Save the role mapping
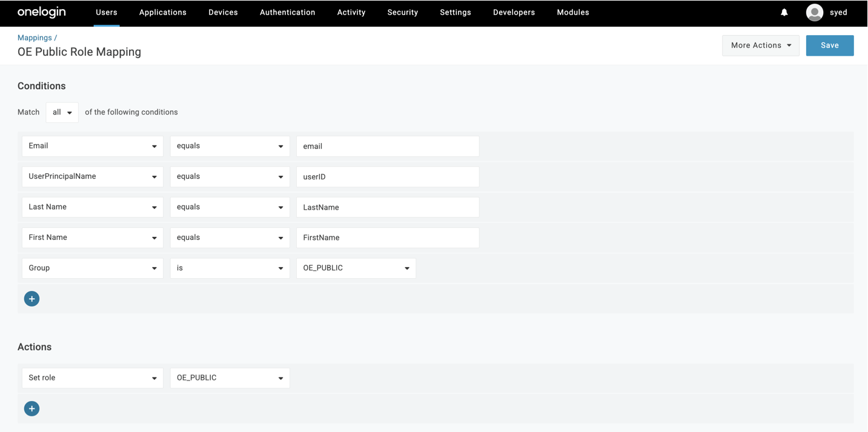 click(x=830, y=45)
